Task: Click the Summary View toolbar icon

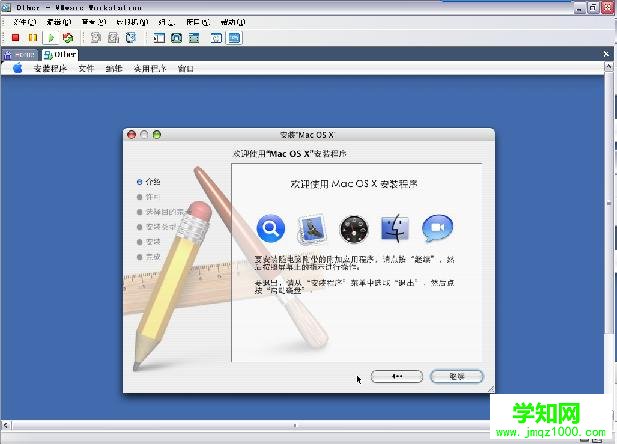Action: pos(216,38)
